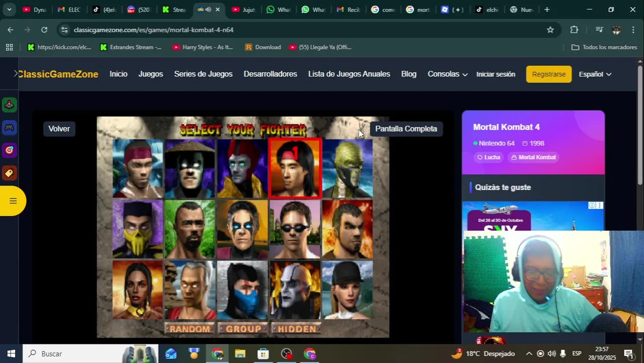Show hidden system tray icons chevron
Screen dimensions: 644x363
(529, 353)
